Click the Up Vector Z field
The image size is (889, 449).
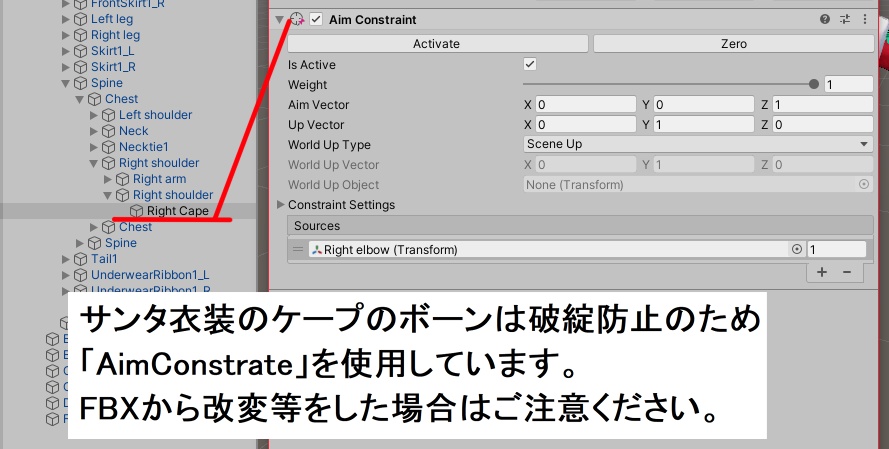click(823, 124)
